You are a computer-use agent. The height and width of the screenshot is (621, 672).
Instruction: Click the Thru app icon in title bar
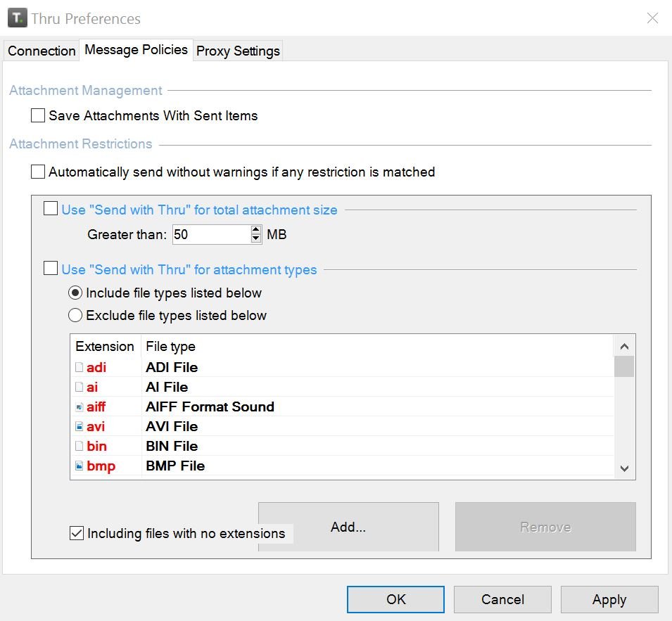pyautogui.click(x=18, y=18)
